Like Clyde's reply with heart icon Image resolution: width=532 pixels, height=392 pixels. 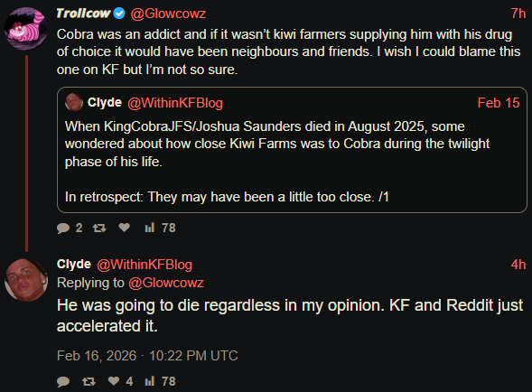[114, 381]
